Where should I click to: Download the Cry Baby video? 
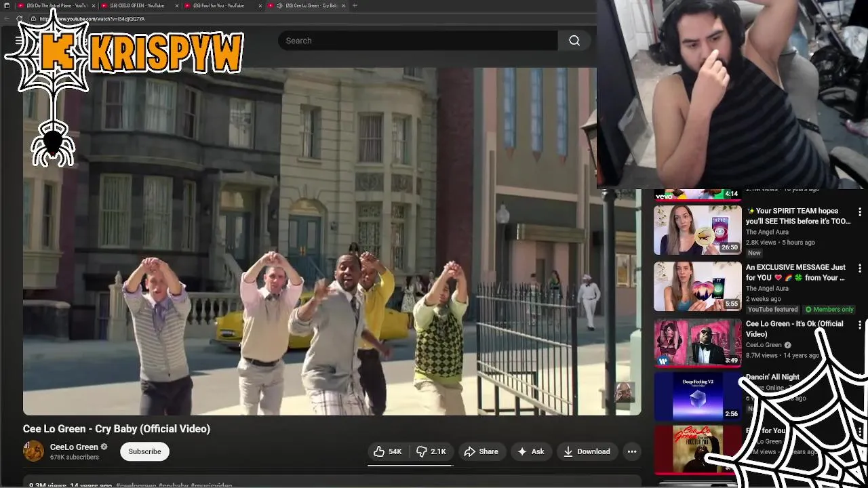[x=587, y=451]
